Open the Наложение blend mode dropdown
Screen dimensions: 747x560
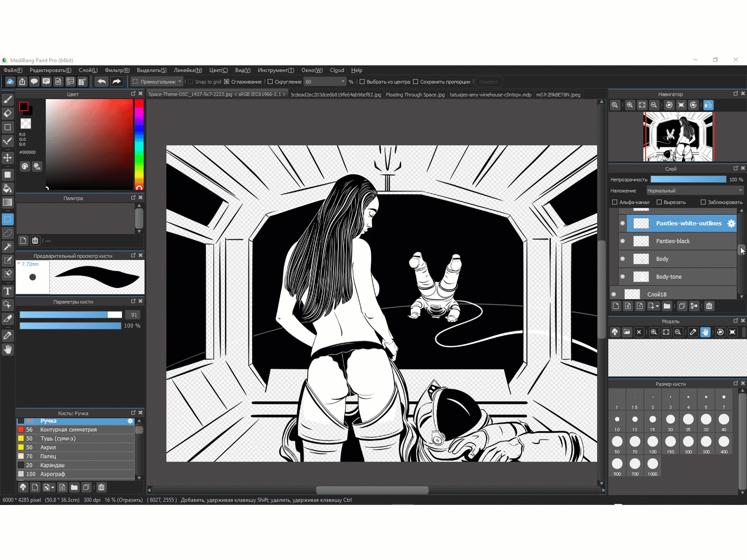click(695, 190)
